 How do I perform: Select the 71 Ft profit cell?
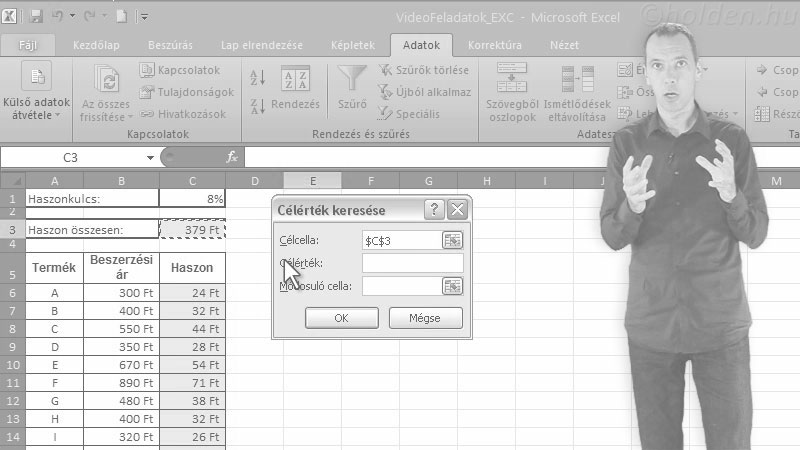tap(192, 383)
